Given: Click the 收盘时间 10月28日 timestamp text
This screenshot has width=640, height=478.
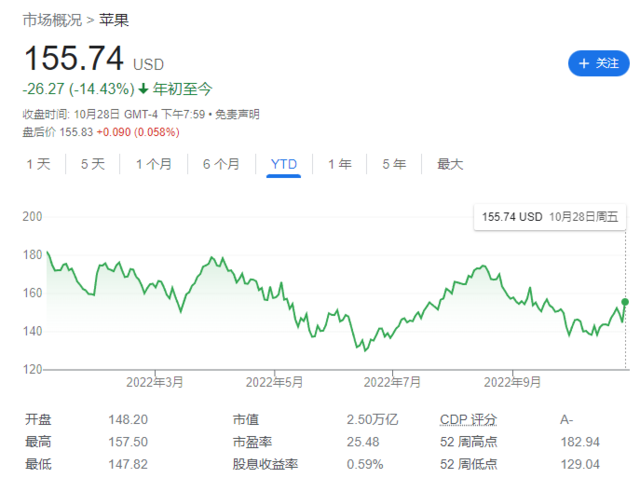Looking at the screenshot, I should [113, 114].
